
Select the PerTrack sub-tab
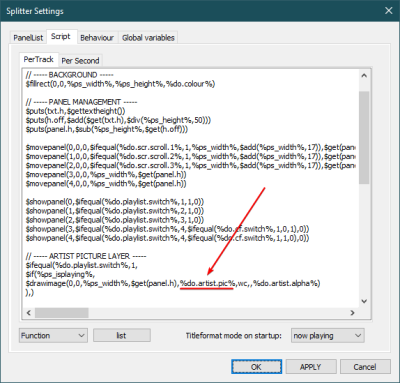tap(39, 59)
